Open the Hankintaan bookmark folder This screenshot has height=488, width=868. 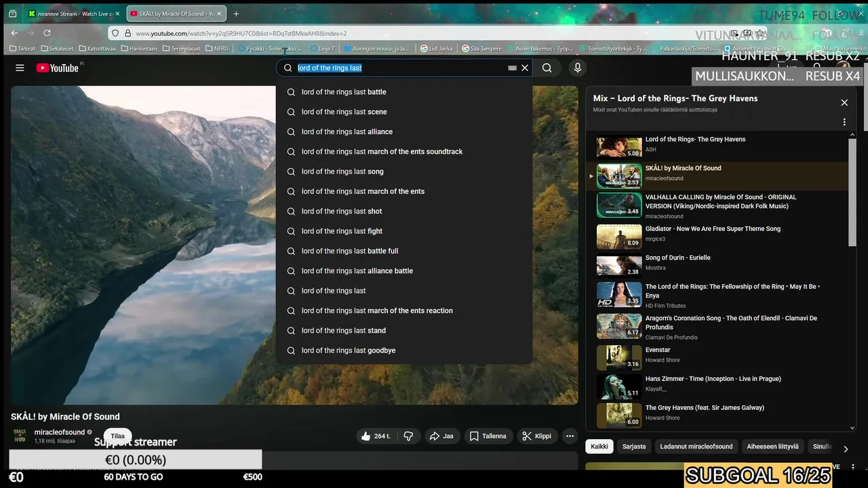(x=139, y=49)
